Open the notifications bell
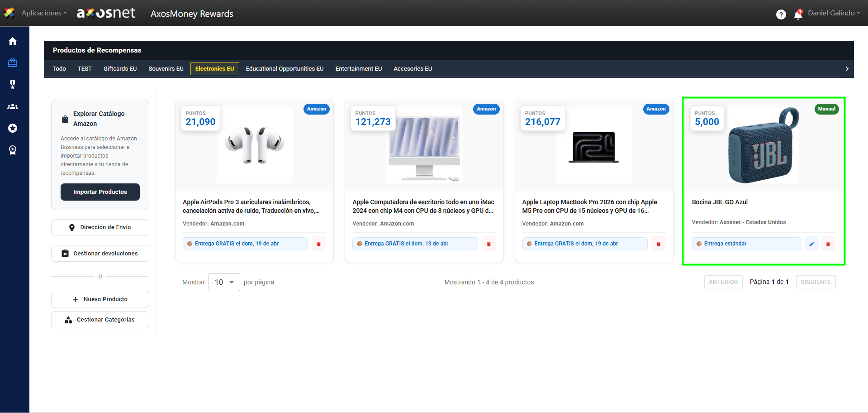 pyautogui.click(x=798, y=15)
